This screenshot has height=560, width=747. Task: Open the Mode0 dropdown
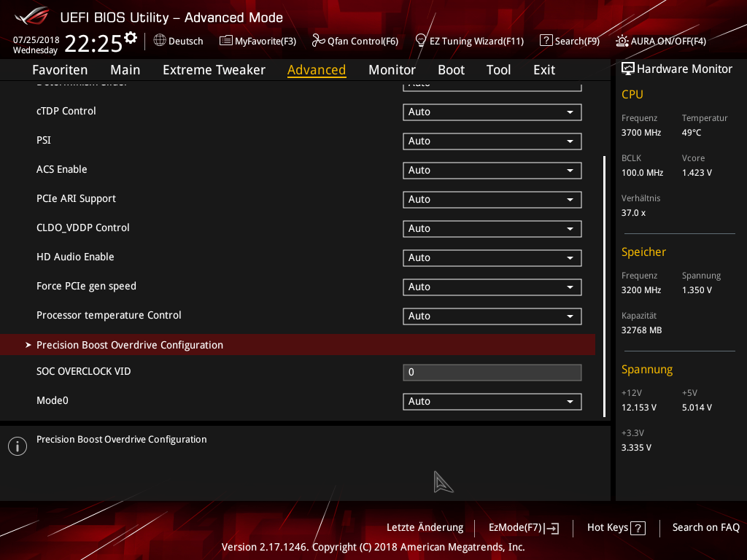click(492, 402)
